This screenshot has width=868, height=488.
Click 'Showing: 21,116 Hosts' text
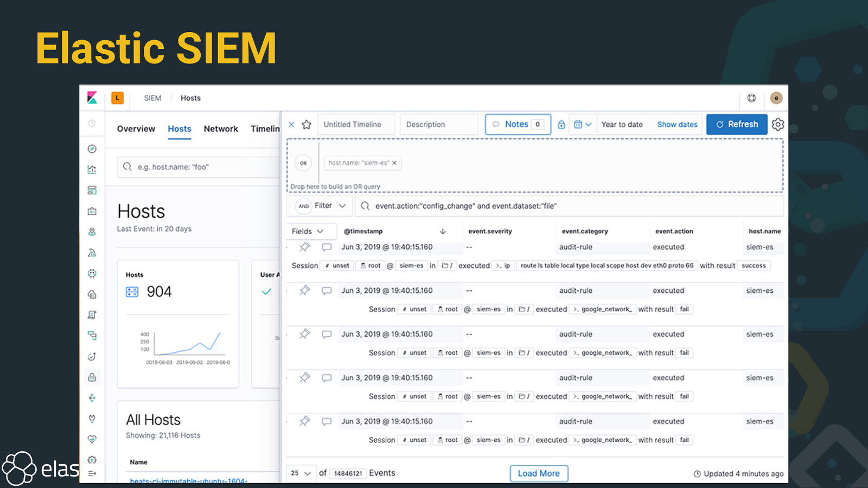[163, 435]
